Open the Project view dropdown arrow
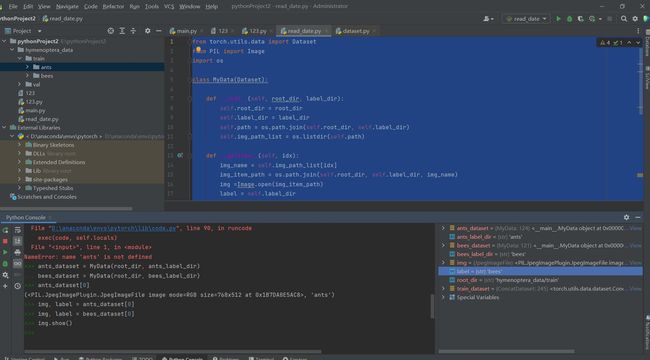The width and height of the screenshot is (650, 360). click(40, 31)
